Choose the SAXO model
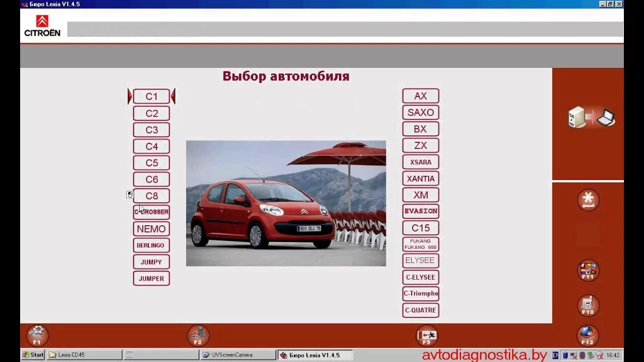 [421, 112]
